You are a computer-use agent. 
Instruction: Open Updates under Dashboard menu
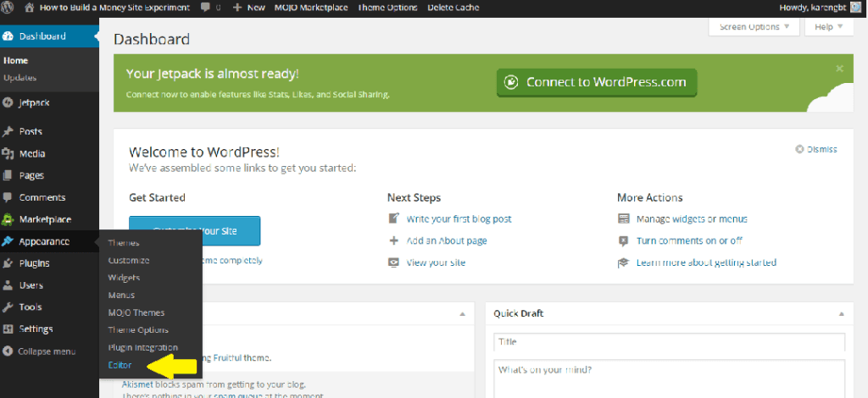20,78
